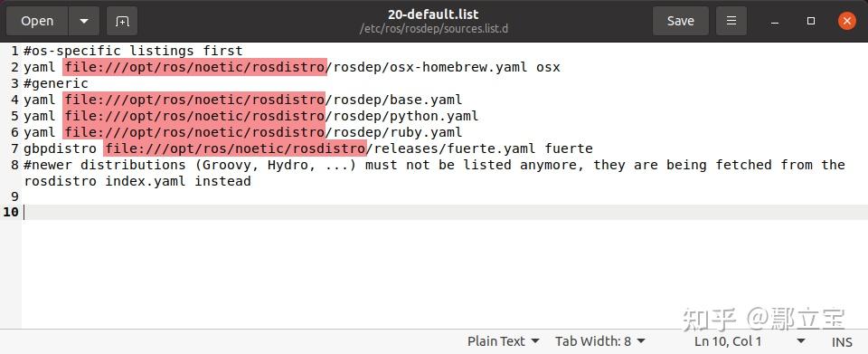Save the file with Save button

coord(680,21)
